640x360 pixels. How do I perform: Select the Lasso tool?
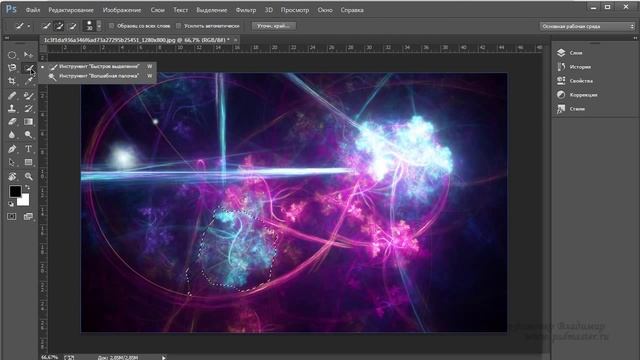click(12, 68)
